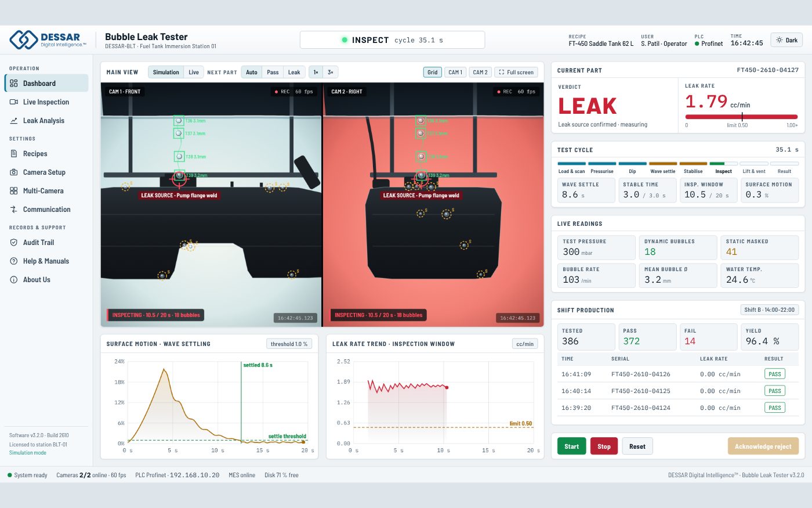Click the Dynamic Bubbles reading 18
812x508 pixels.
click(677, 247)
